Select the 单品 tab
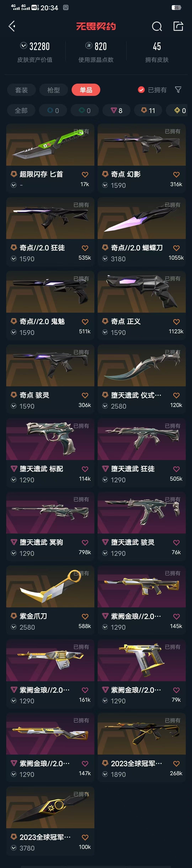 [x=86, y=90]
